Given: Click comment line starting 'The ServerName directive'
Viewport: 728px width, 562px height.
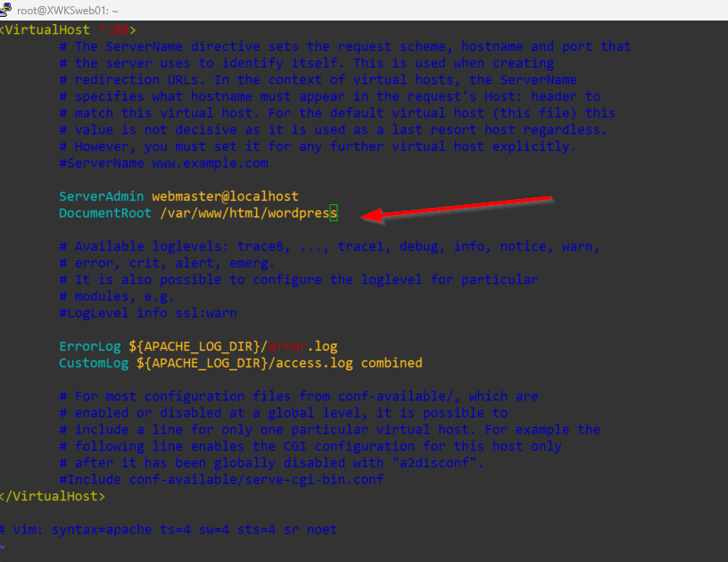Looking at the screenshot, I should (345, 46).
